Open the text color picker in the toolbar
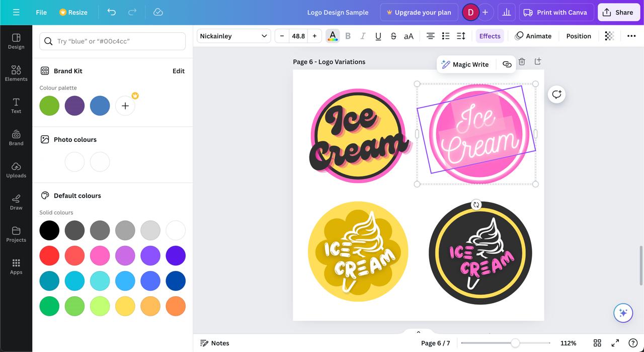Image resolution: width=644 pixels, height=352 pixels. [x=332, y=36]
